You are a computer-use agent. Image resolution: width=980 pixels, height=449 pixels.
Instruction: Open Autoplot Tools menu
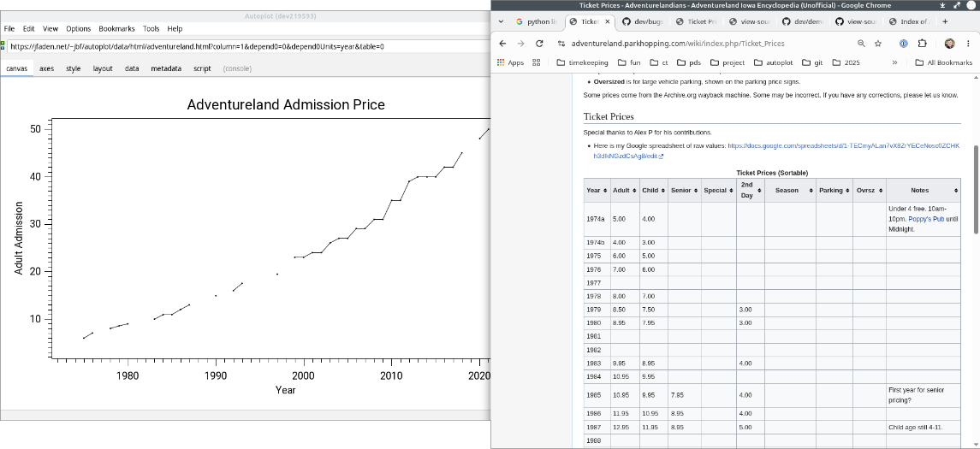[151, 29]
